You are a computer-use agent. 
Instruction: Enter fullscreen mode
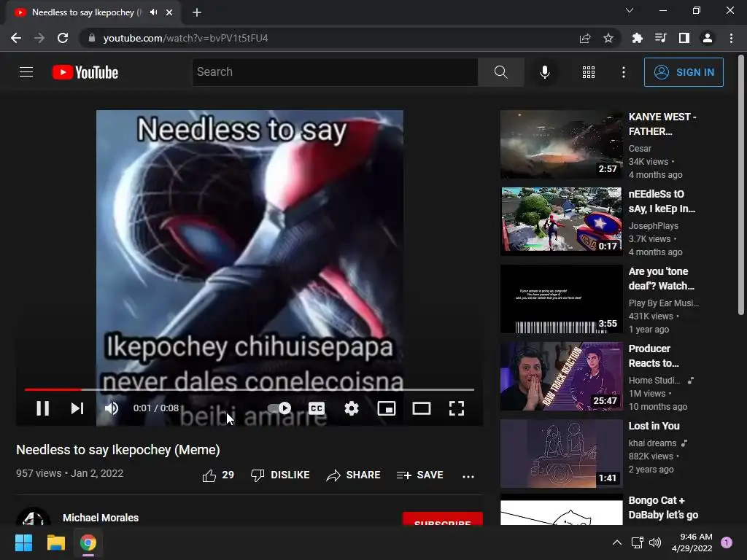tap(457, 408)
